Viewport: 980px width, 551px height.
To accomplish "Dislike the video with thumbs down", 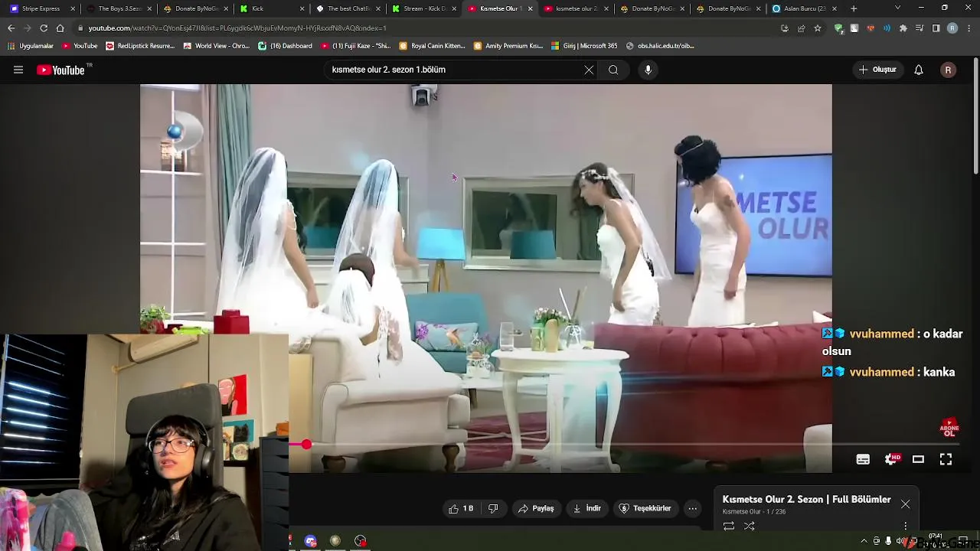I will pos(494,508).
